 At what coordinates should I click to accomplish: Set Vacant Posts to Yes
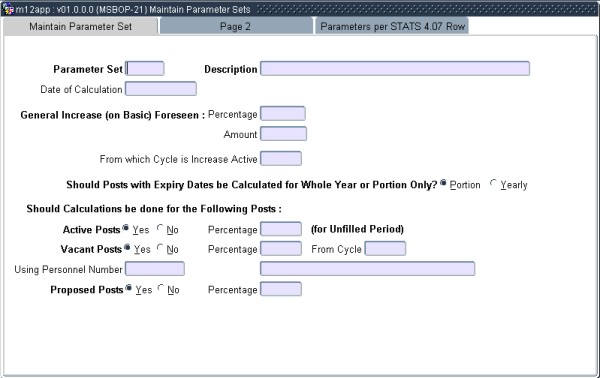(127, 248)
